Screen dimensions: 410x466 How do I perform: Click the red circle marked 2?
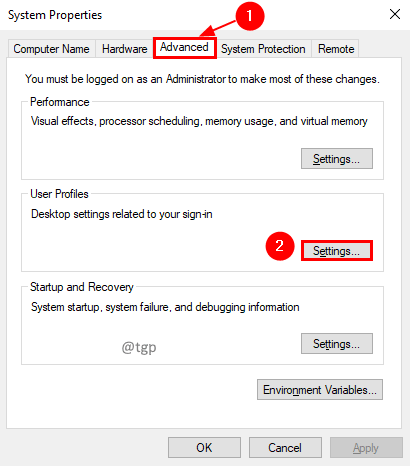tap(280, 246)
